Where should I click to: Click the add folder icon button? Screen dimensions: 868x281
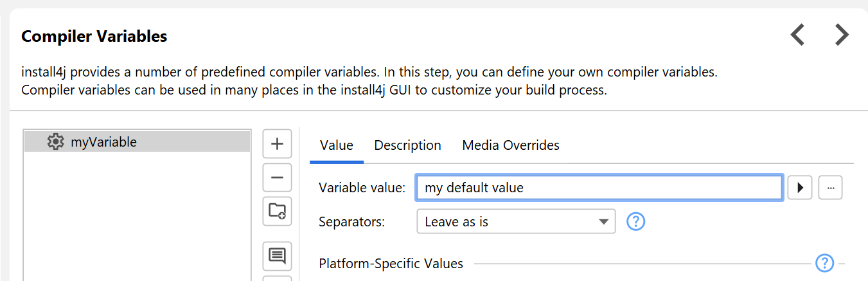(x=278, y=210)
